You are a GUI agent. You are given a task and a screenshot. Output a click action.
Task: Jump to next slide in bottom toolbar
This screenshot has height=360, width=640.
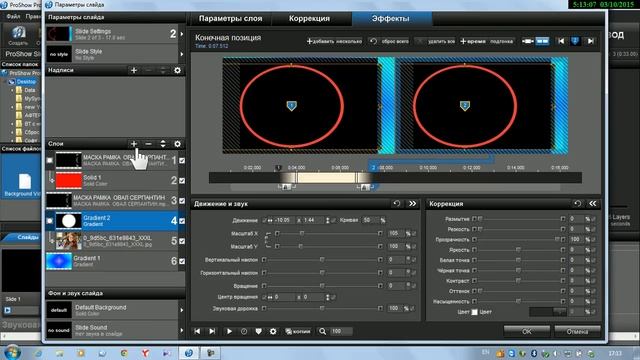[212, 331]
